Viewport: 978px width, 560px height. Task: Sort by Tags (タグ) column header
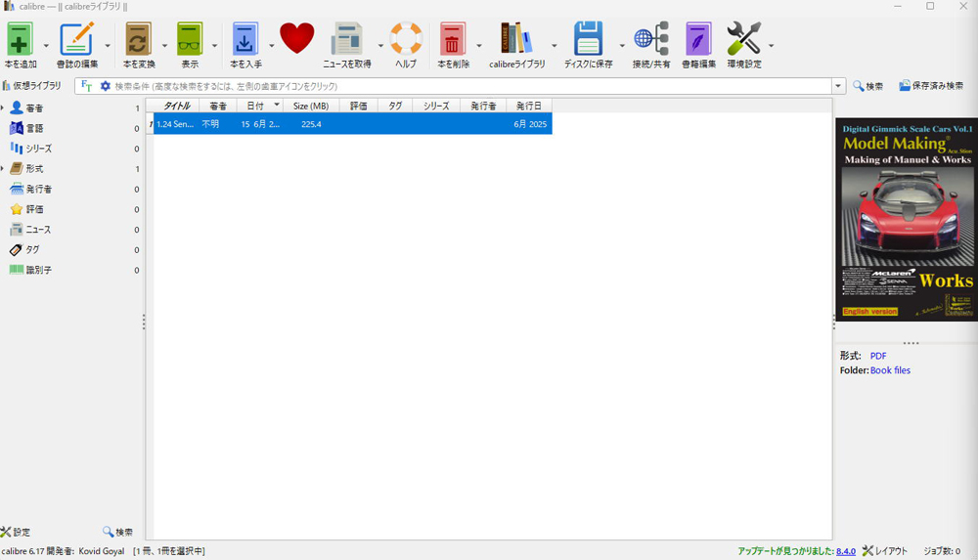[x=395, y=106]
